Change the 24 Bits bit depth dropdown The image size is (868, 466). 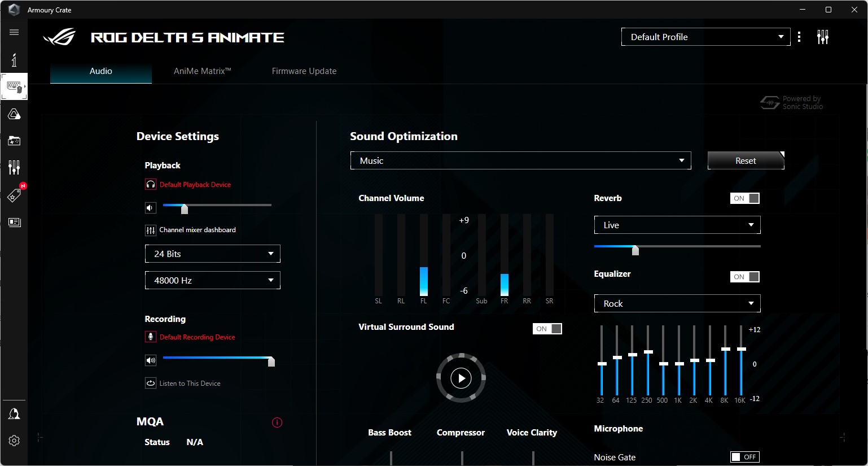[x=212, y=254]
